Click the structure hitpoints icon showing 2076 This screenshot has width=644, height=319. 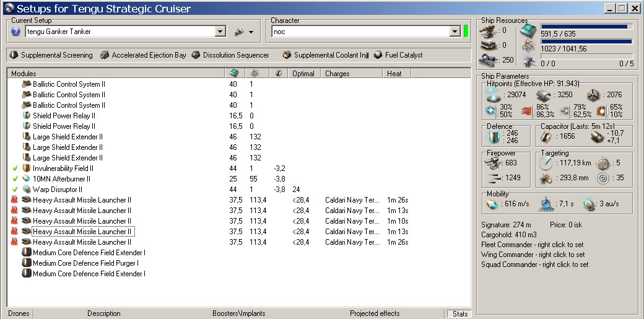[x=593, y=95]
